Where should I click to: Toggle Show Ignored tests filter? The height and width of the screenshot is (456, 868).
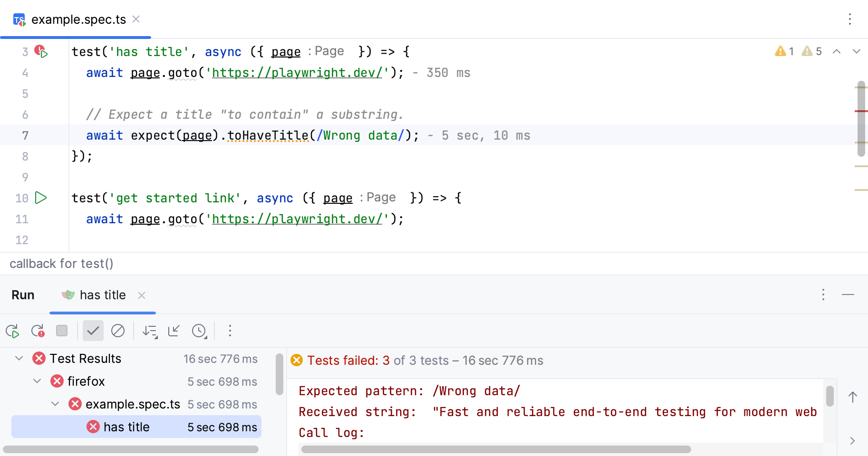pos(118,331)
